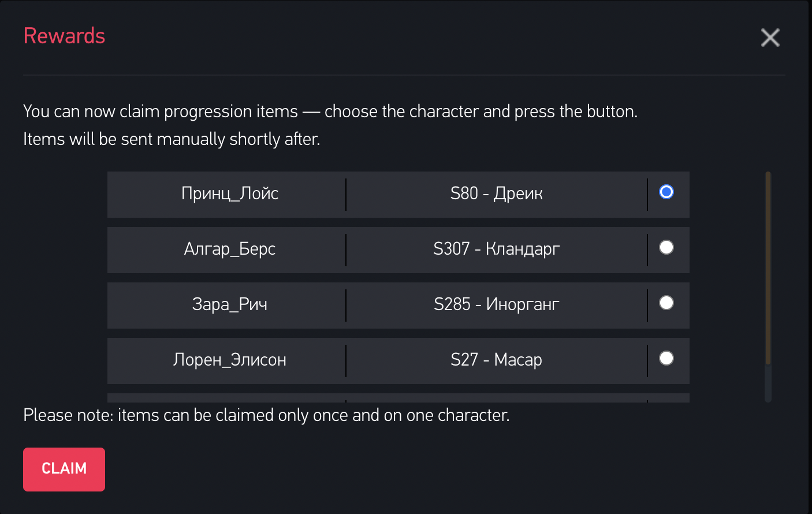The width and height of the screenshot is (812, 514).
Task: Pick the radio button in the Зара_Рич row
Action: point(666,303)
